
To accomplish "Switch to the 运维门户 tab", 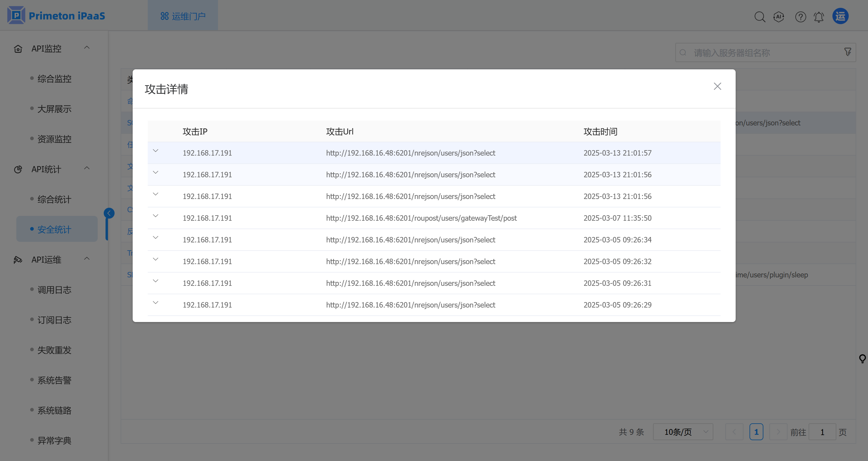I will [183, 16].
